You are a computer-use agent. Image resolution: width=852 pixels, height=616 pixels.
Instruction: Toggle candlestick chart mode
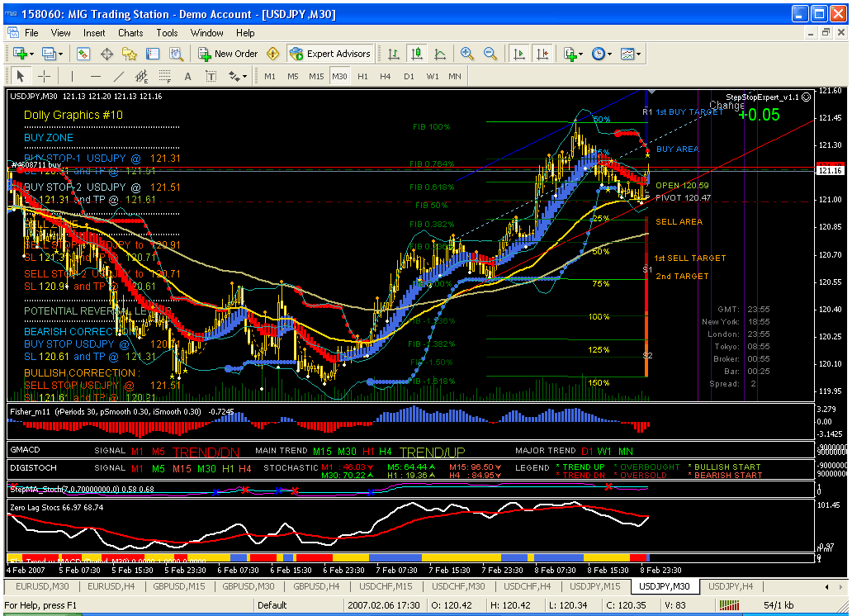[x=417, y=54]
